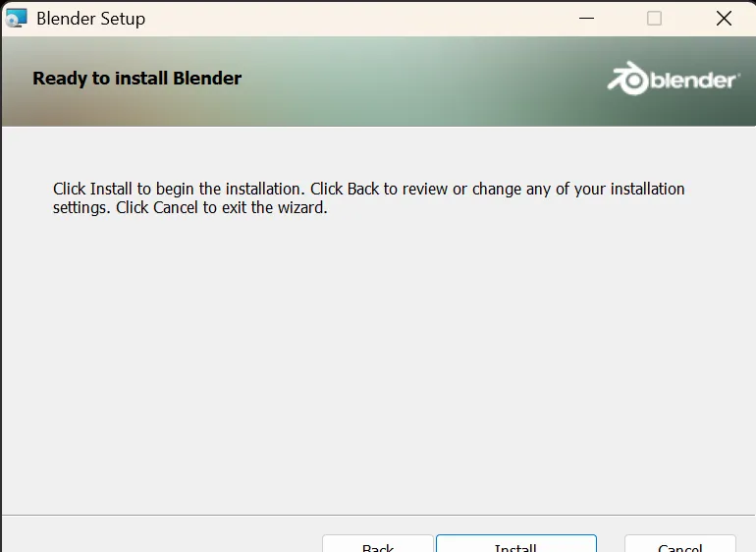Minimize the Blender Setup window
The image size is (756, 552).
[586, 19]
